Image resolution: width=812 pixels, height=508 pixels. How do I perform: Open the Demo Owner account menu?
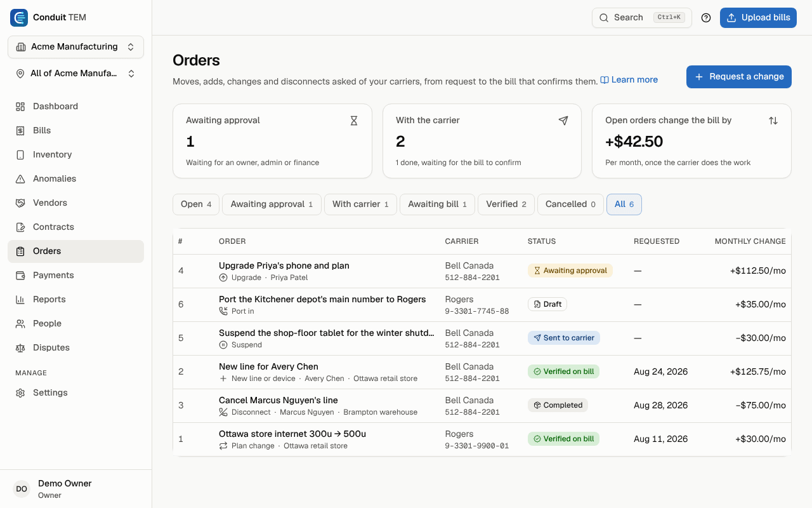(x=76, y=489)
